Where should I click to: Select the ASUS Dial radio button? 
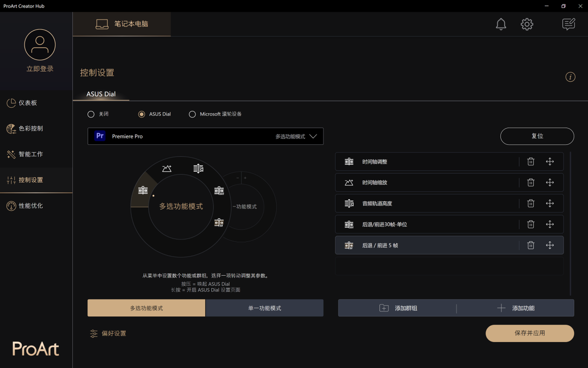pyautogui.click(x=142, y=114)
